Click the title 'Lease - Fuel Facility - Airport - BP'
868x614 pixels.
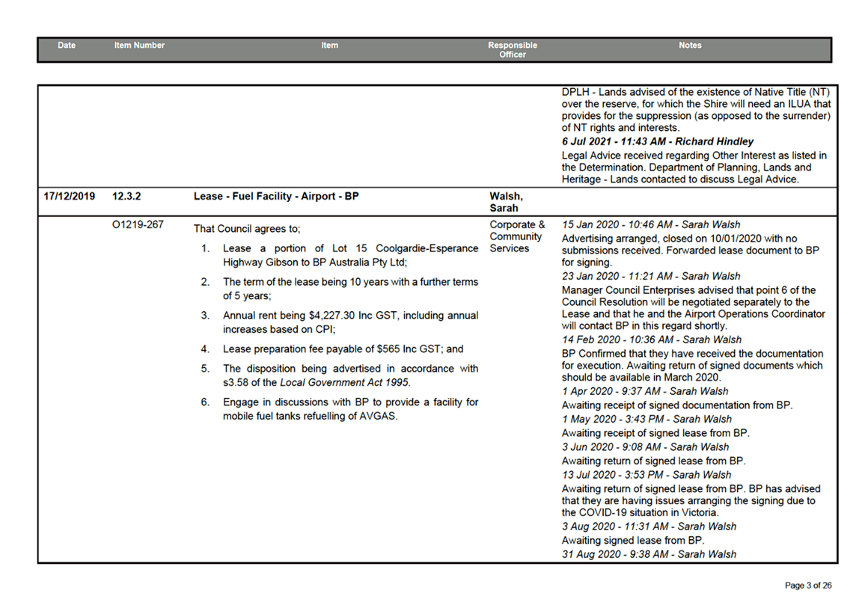(276, 197)
